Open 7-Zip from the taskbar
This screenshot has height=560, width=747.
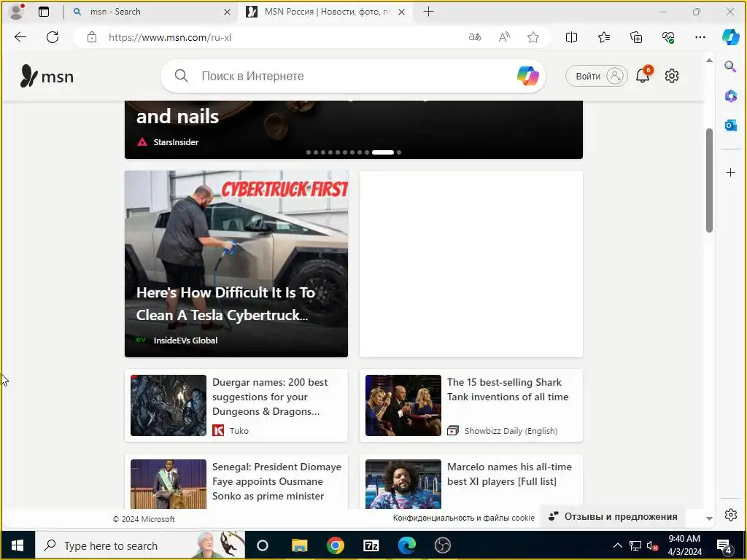pyautogui.click(x=371, y=545)
